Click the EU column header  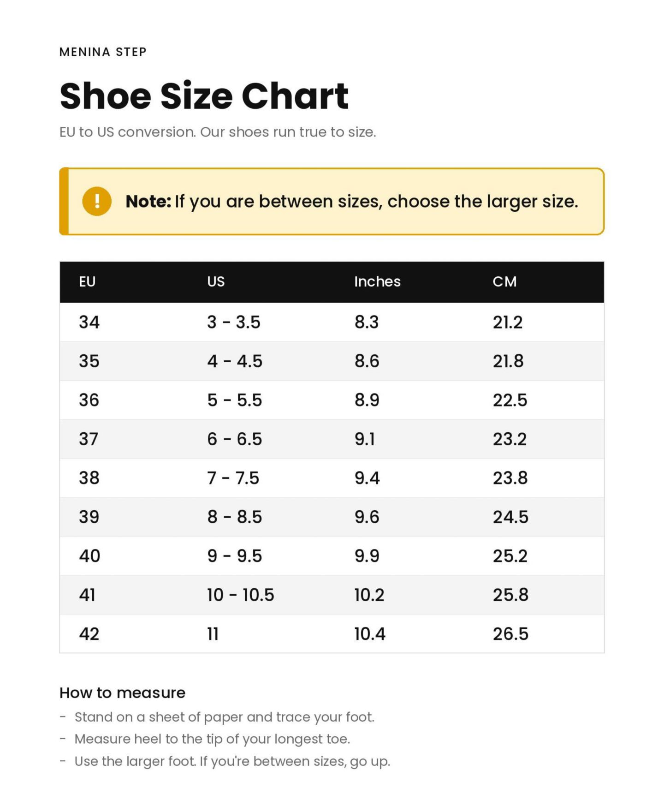pyautogui.click(x=87, y=281)
